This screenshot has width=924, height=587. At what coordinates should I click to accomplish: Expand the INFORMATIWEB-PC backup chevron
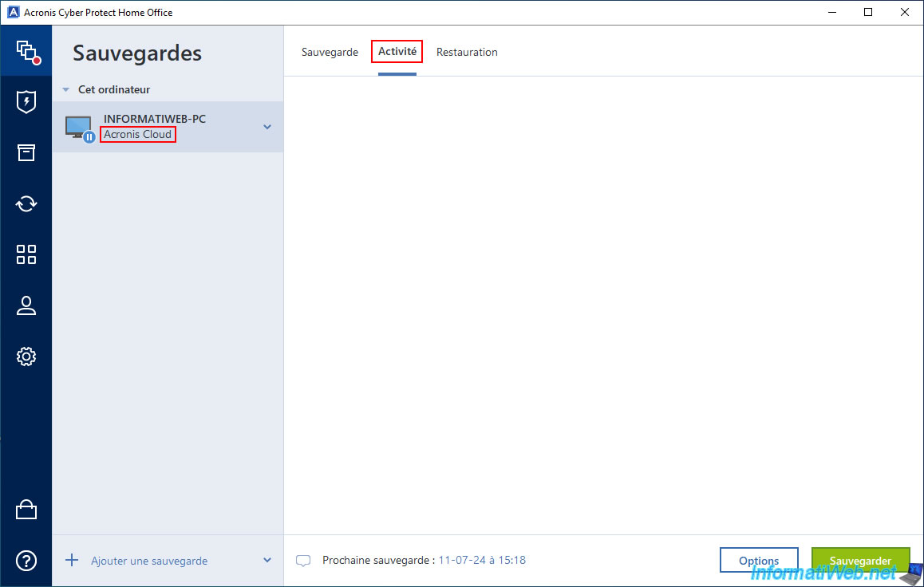[x=267, y=127]
